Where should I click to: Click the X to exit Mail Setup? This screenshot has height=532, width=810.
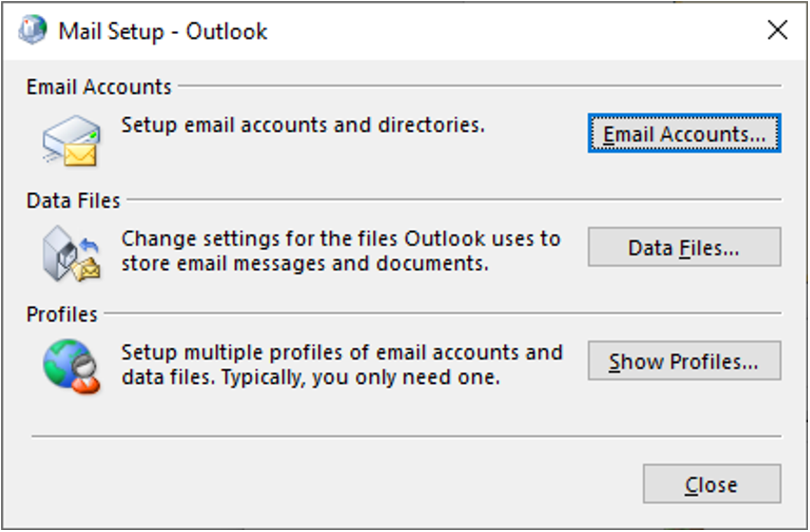click(x=777, y=30)
